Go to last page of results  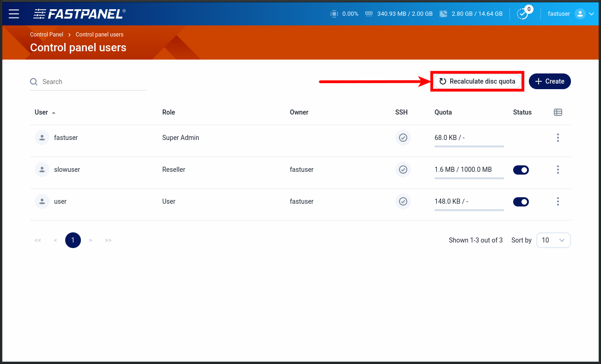[x=108, y=240]
